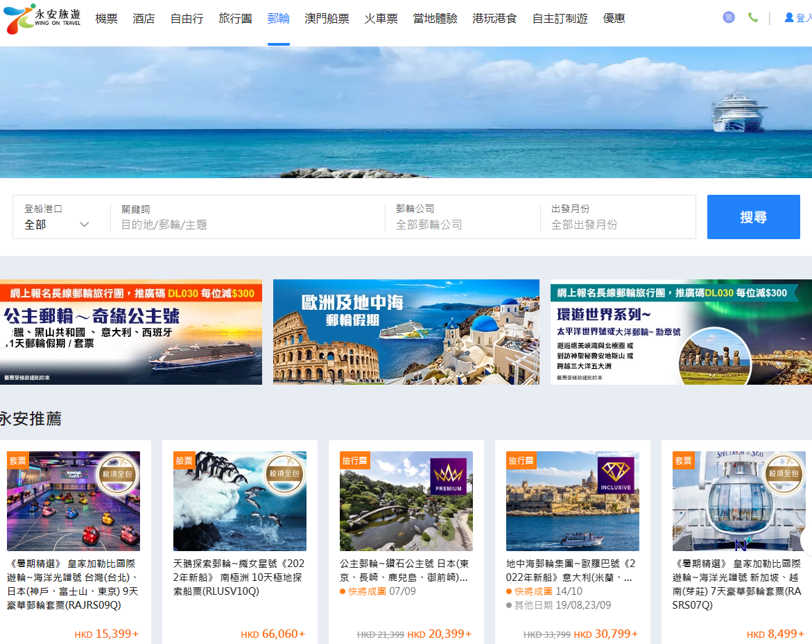Image resolution: width=812 pixels, height=644 pixels.
Task: Click 套票 tag on North Star card
Action: pos(684,460)
